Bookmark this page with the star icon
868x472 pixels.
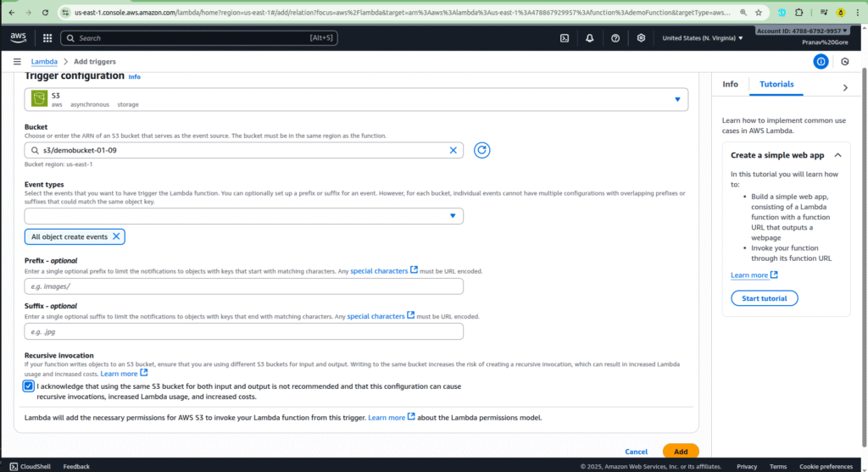click(759, 12)
